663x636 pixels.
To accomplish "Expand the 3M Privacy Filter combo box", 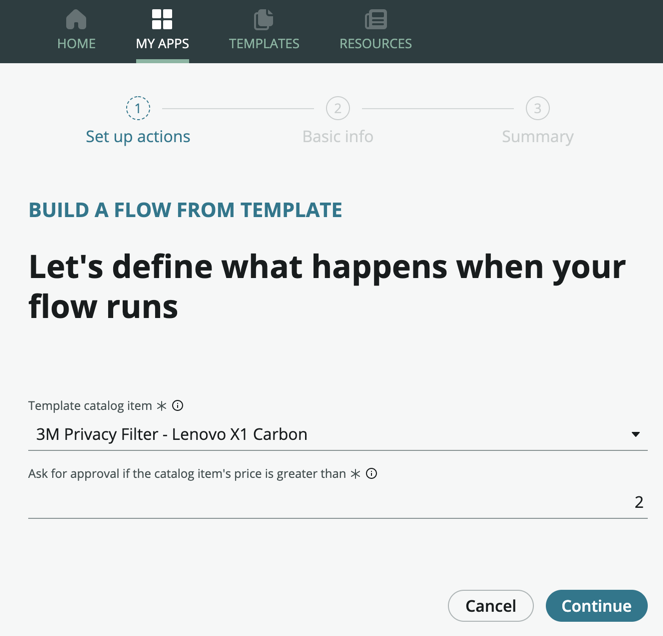I will click(x=338, y=434).
